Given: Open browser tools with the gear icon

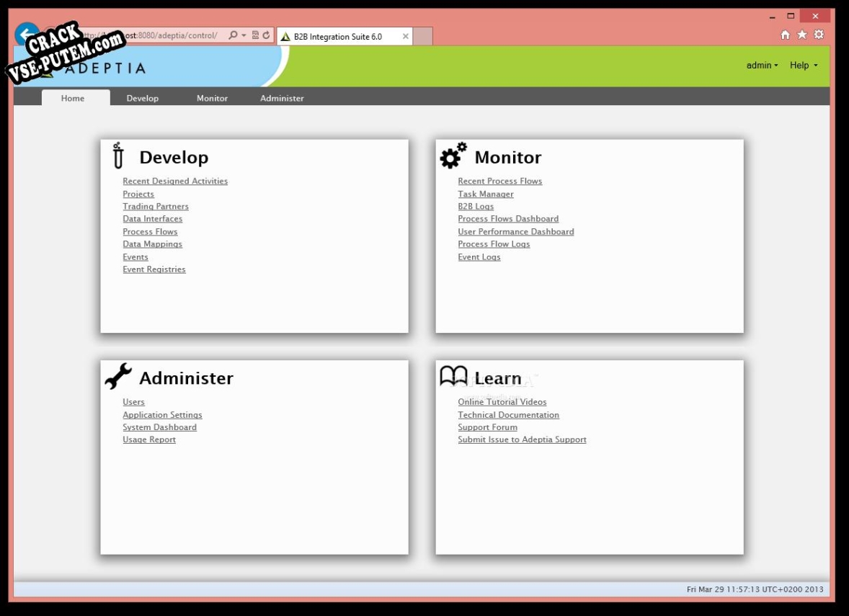Looking at the screenshot, I should pyautogui.click(x=819, y=34).
